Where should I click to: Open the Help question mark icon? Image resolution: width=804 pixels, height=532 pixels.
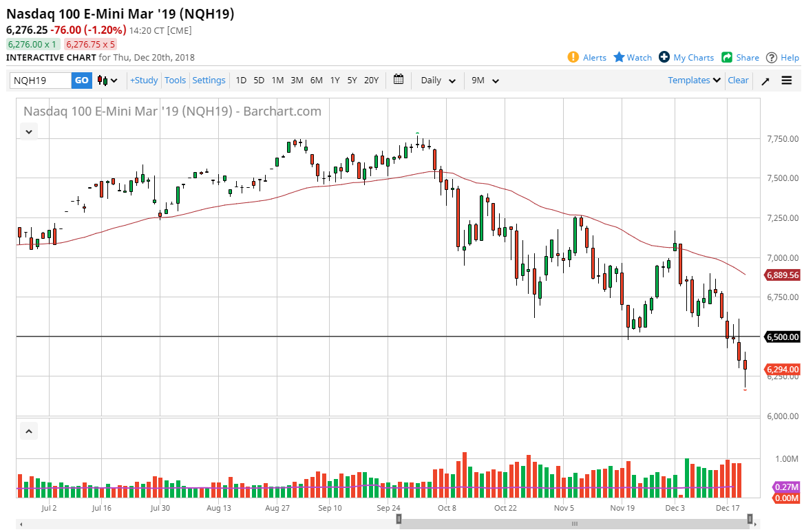[x=772, y=57]
